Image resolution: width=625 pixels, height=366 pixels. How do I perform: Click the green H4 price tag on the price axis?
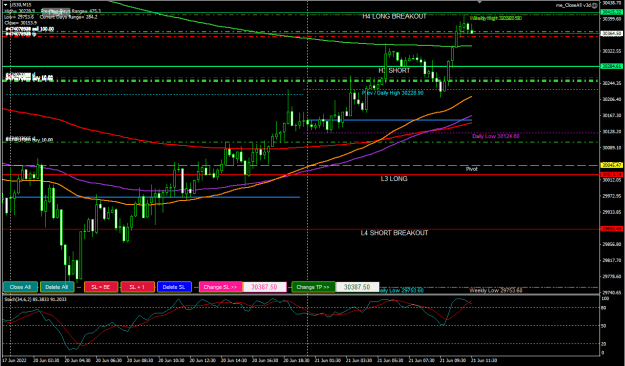click(x=611, y=12)
